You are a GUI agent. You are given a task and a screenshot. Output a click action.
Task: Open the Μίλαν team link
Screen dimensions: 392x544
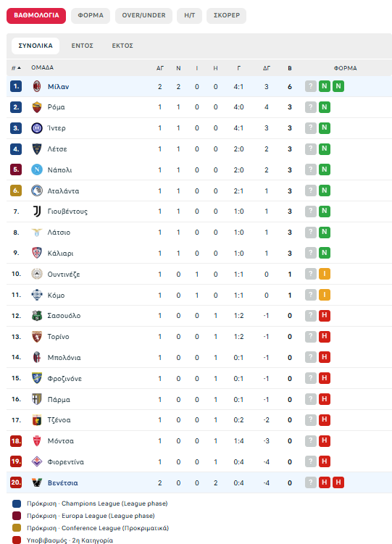click(x=58, y=87)
